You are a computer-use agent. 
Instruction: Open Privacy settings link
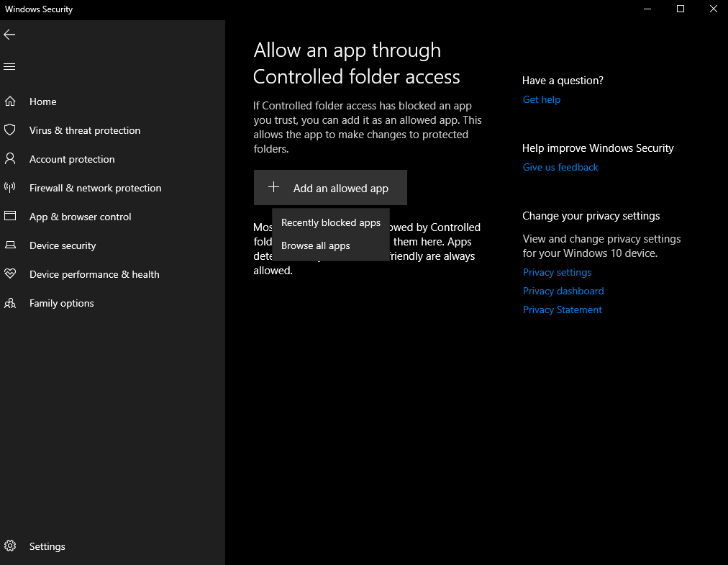click(x=557, y=272)
